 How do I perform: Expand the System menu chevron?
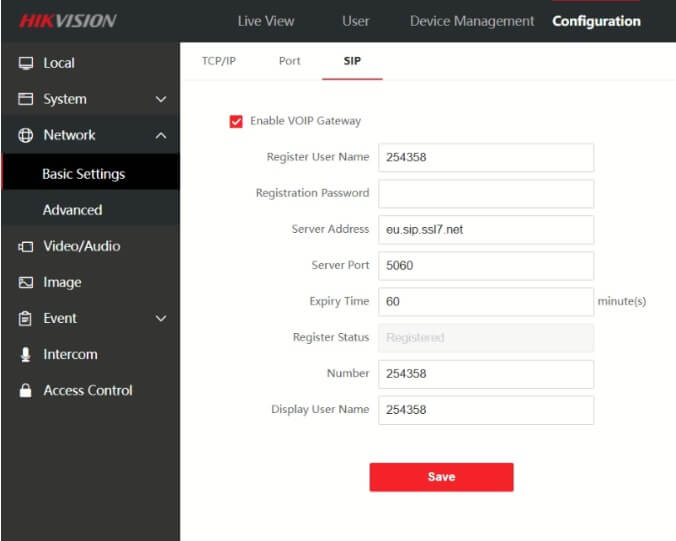(x=161, y=99)
